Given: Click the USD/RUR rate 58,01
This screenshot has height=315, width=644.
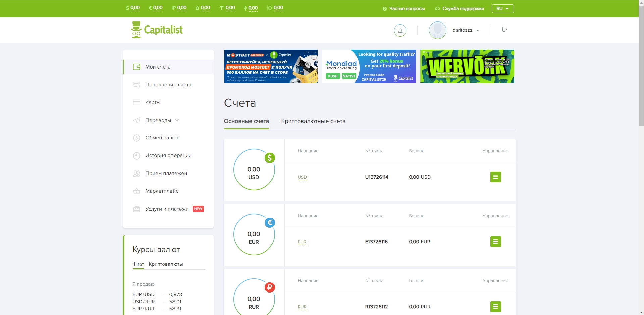Looking at the screenshot, I should (175, 302).
